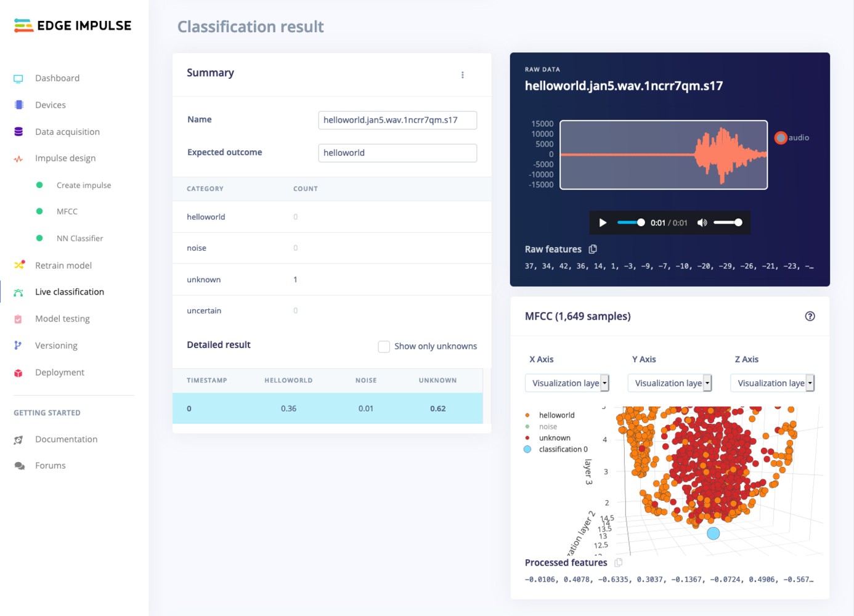
Task: Adjust the audio volume slider
Action: (728, 222)
